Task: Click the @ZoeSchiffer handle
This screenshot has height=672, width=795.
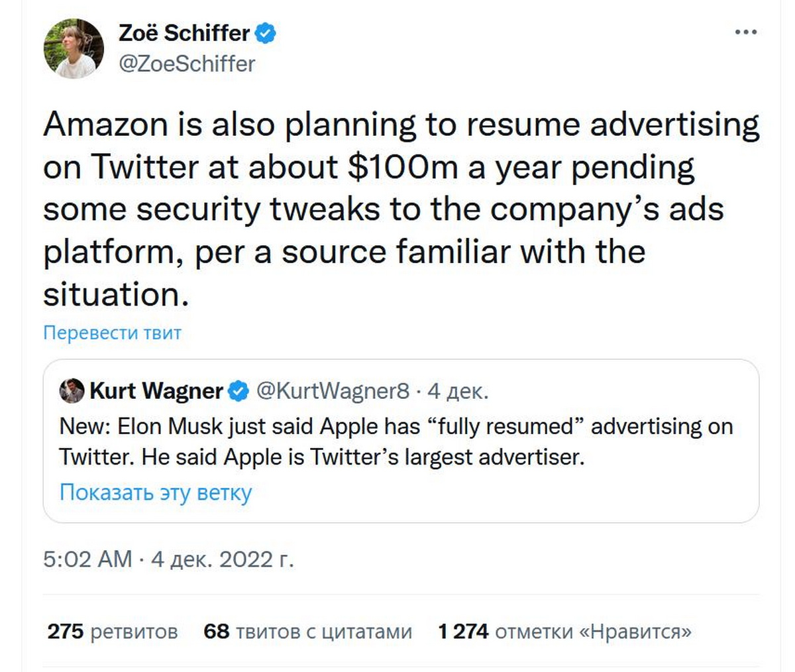Action: click(186, 64)
